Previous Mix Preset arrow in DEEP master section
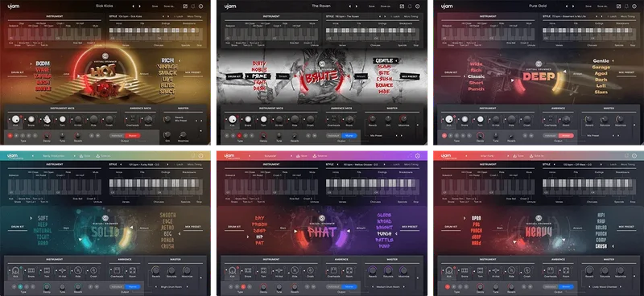The image size is (644, 296). tap(614, 135)
